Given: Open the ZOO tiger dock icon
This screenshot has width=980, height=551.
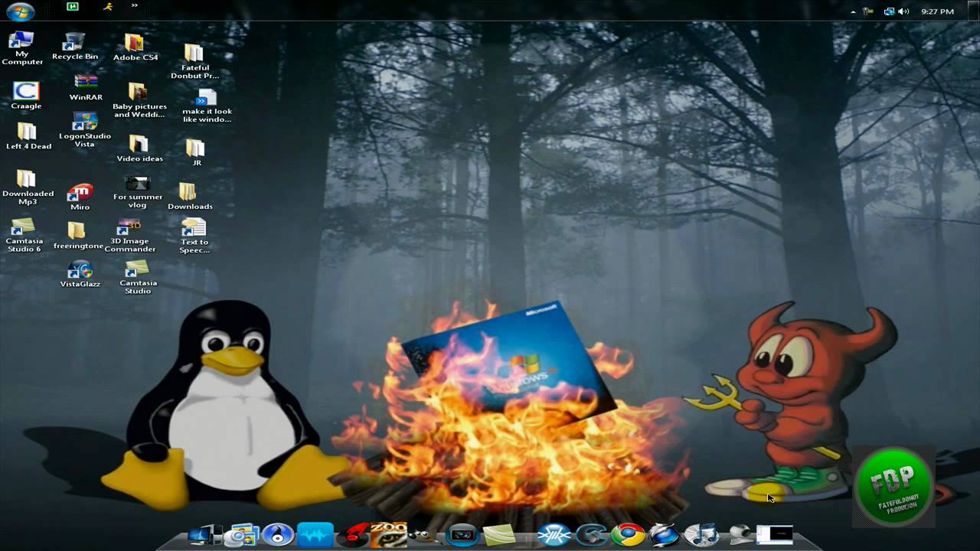Looking at the screenshot, I should tap(389, 535).
